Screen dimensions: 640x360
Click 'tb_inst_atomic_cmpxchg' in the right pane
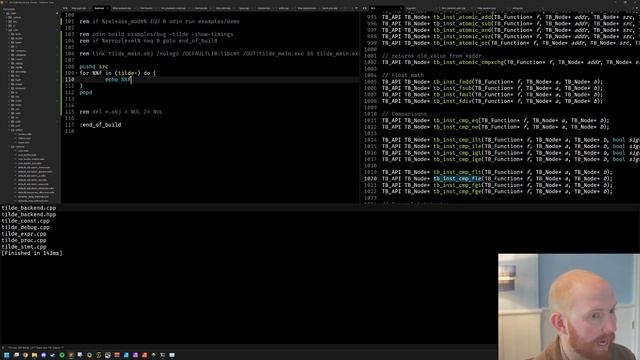click(469, 62)
